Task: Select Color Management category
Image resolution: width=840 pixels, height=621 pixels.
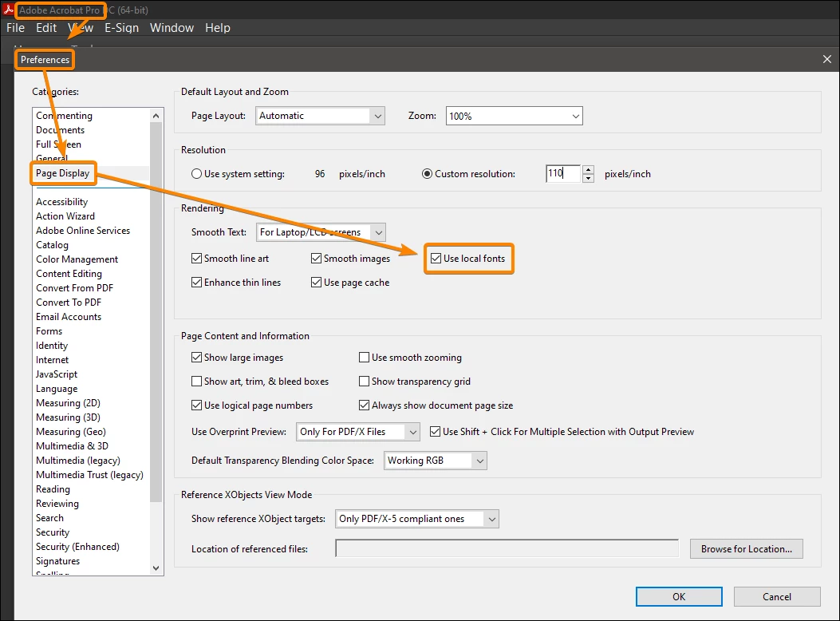Action: pyautogui.click(x=77, y=259)
